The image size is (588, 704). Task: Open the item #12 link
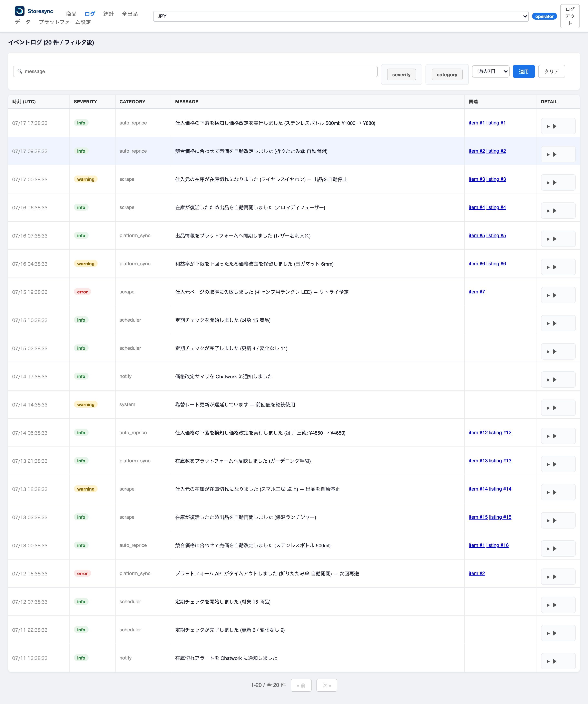(x=478, y=432)
